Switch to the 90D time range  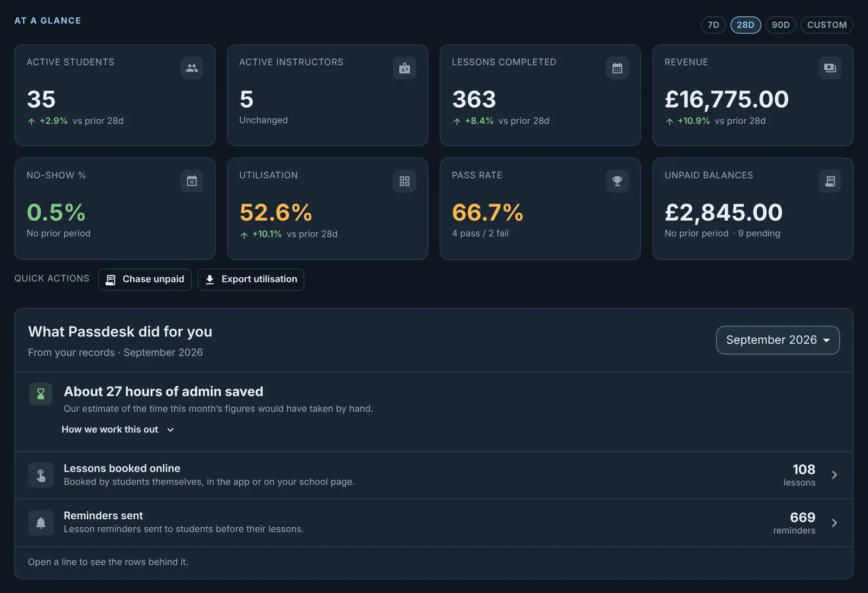[781, 25]
